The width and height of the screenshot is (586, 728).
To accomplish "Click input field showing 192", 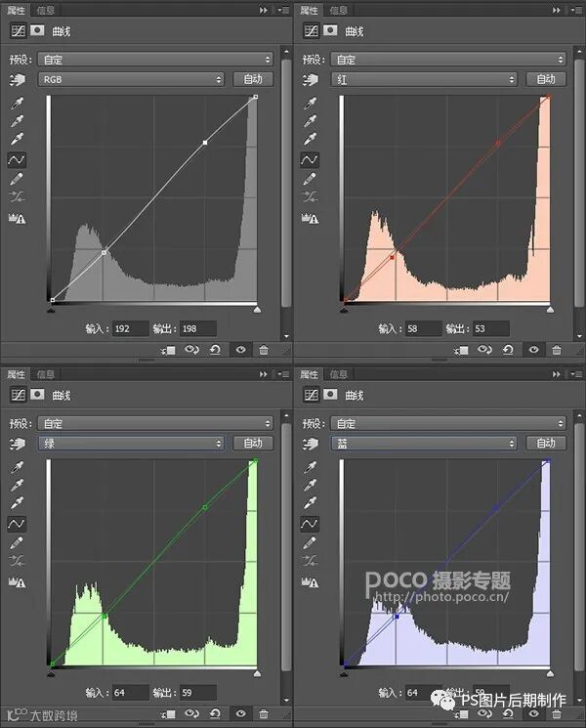I will (x=130, y=328).
